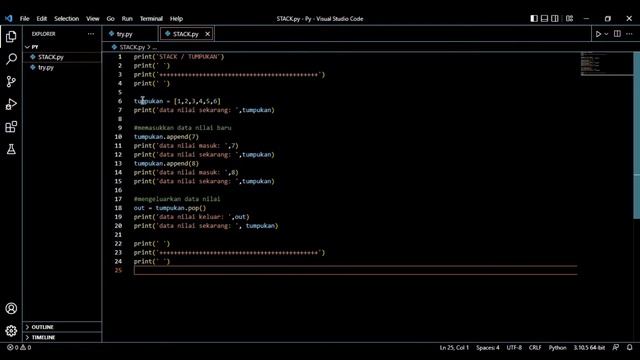Open the Search view icon
640x360 pixels.
tap(11, 59)
